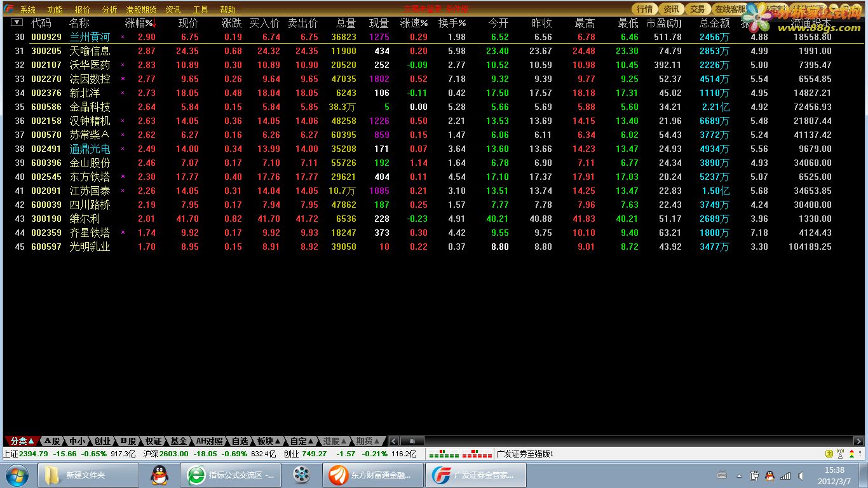Switch to the 自选 tab

pyautogui.click(x=240, y=441)
